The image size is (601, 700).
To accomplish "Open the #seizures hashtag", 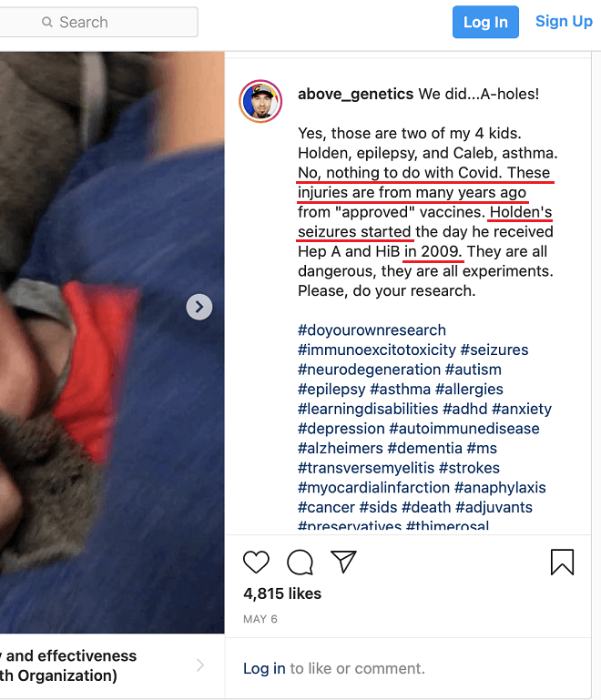I will click(494, 350).
